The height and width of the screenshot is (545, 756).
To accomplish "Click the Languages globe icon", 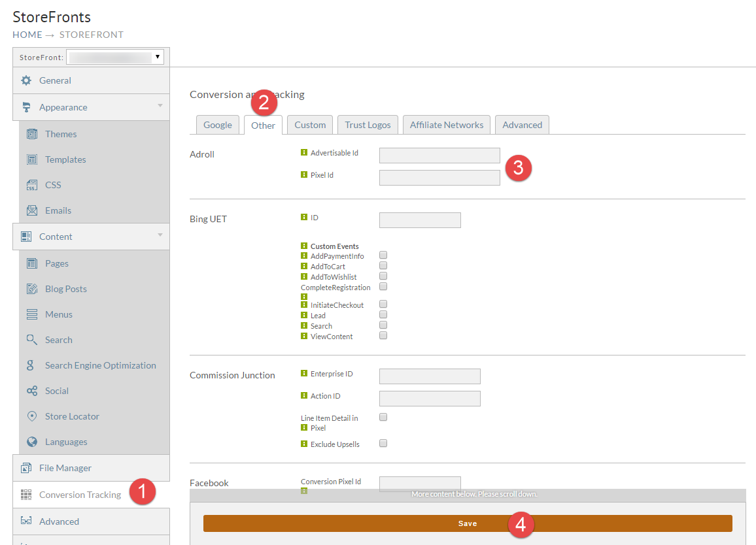I will 32,442.
